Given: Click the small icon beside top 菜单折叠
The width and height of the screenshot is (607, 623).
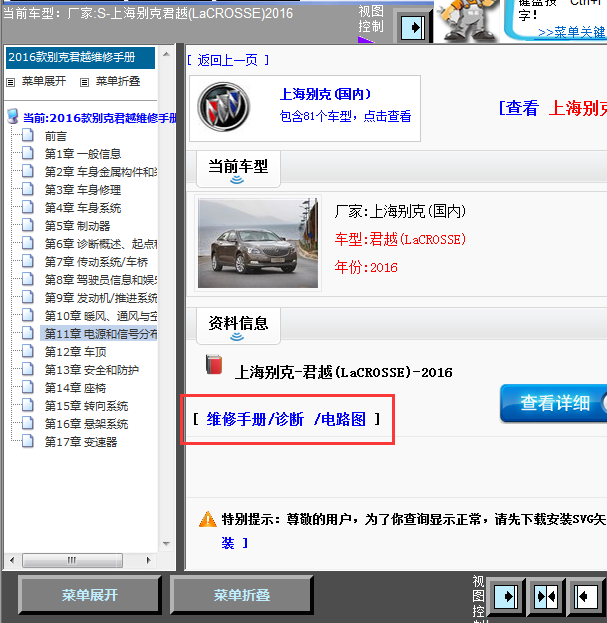Looking at the screenshot, I should click(x=84, y=82).
